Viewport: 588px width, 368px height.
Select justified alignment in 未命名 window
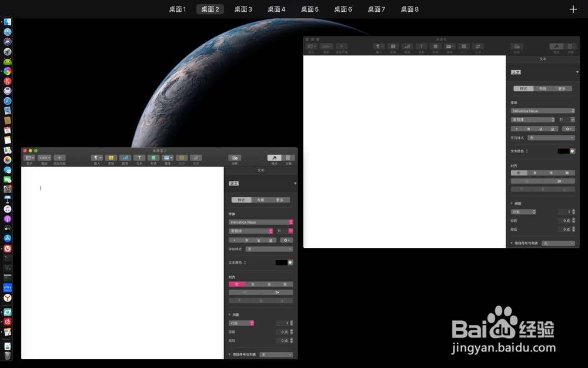point(567,173)
